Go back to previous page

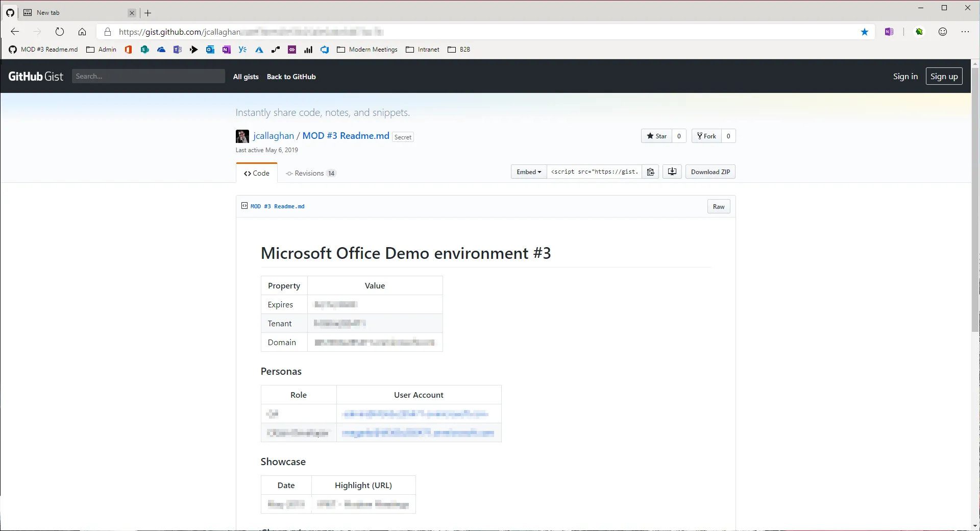click(x=15, y=32)
